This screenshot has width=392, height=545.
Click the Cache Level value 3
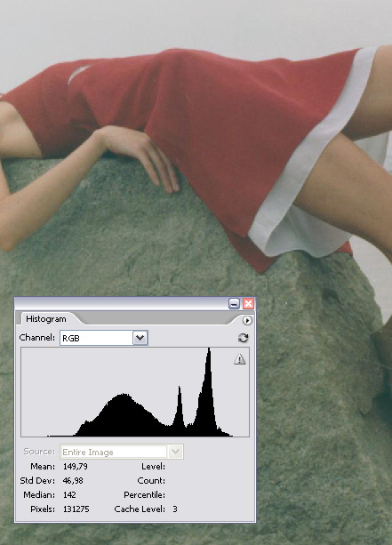click(175, 509)
